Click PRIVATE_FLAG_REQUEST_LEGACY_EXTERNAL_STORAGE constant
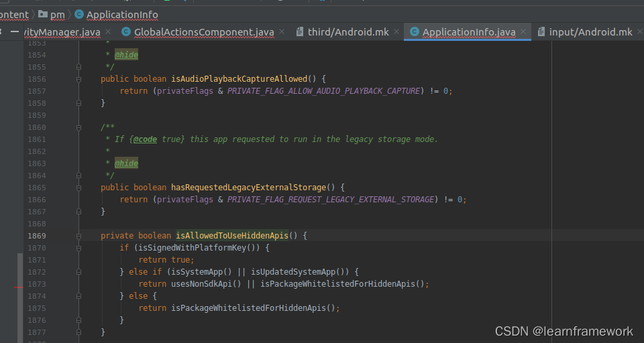The height and width of the screenshot is (343, 644). click(x=331, y=200)
